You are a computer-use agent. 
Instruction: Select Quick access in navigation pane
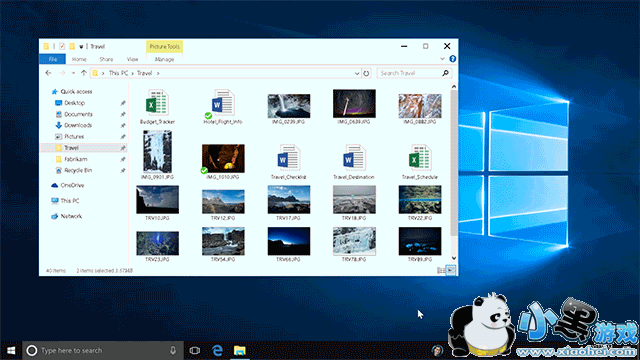click(76, 92)
